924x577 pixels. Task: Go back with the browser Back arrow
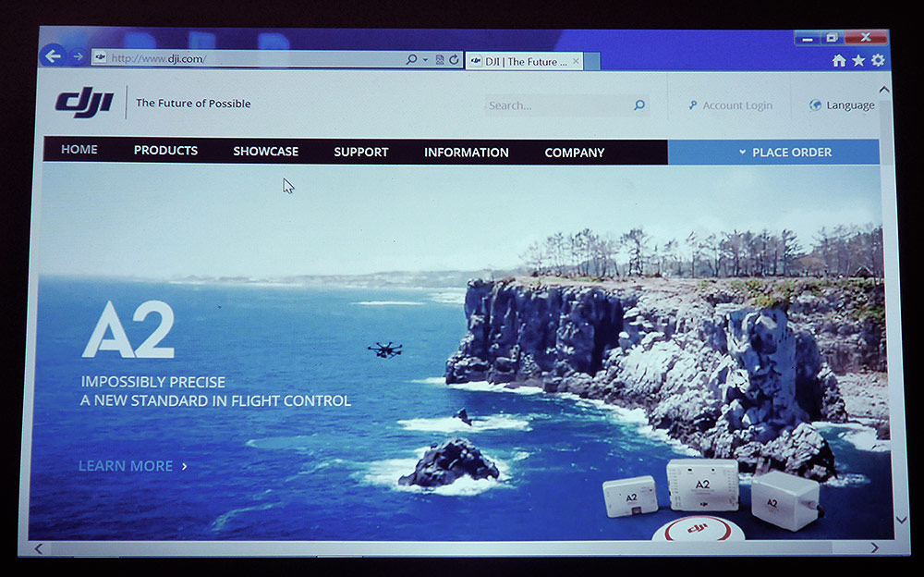pos(53,56)
